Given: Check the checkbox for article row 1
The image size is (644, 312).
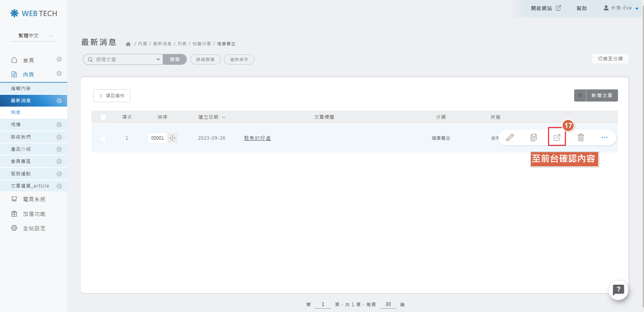Looking at the screenshot, I should coord(103,139).
